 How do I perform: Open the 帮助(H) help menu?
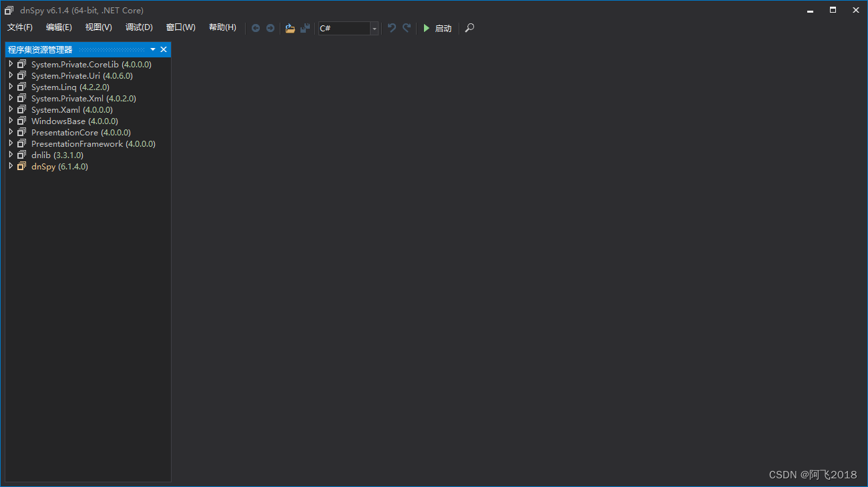[x=222, y=27]
